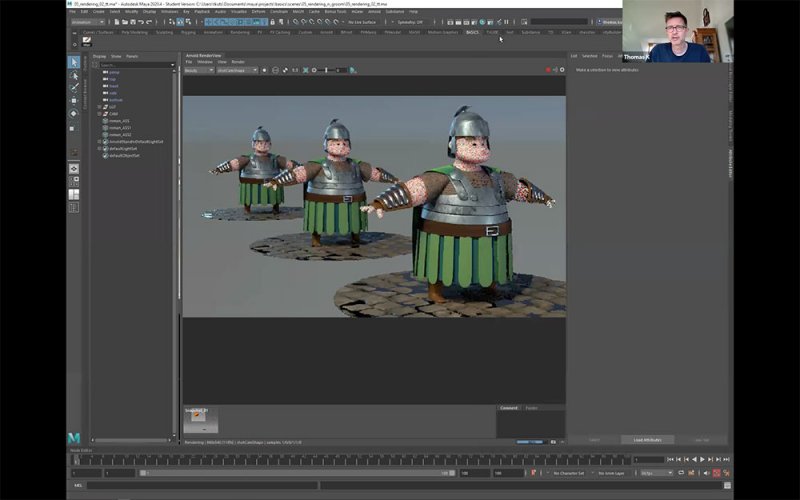Toggle audio speaker icon in range bar
This screenshot has height=500, width=800.
(x=707, y=473)
